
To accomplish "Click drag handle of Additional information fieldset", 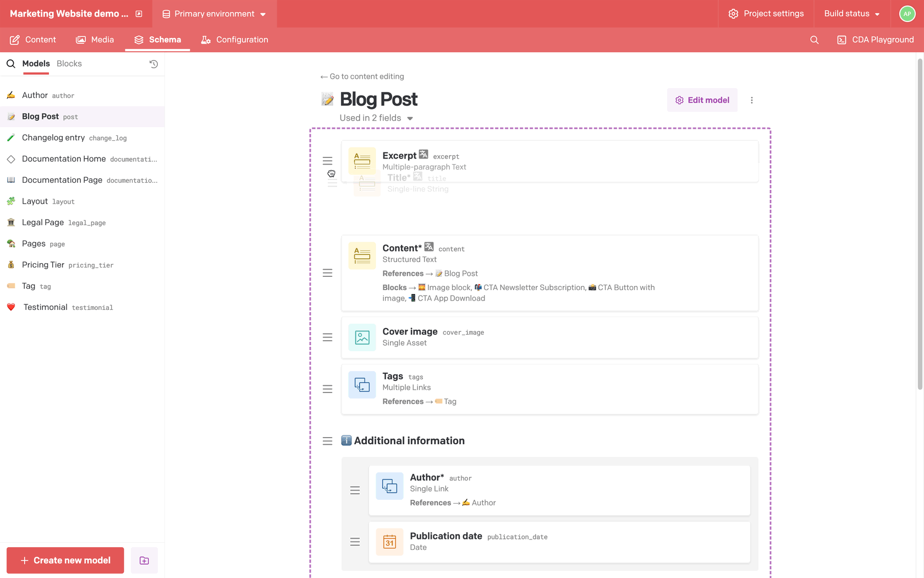I will click(327, 441).
